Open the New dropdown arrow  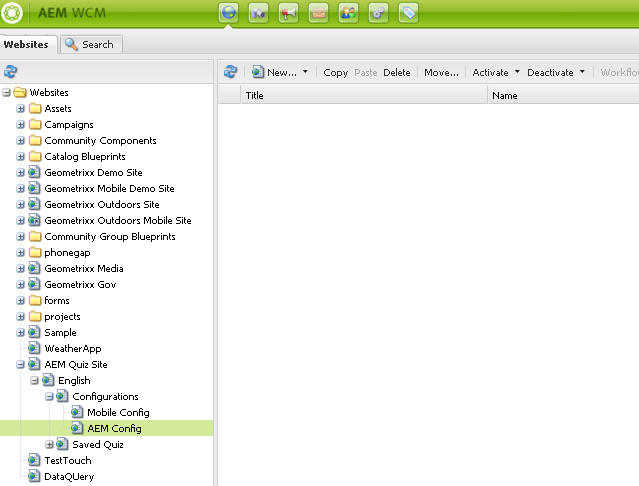[305, 72]
